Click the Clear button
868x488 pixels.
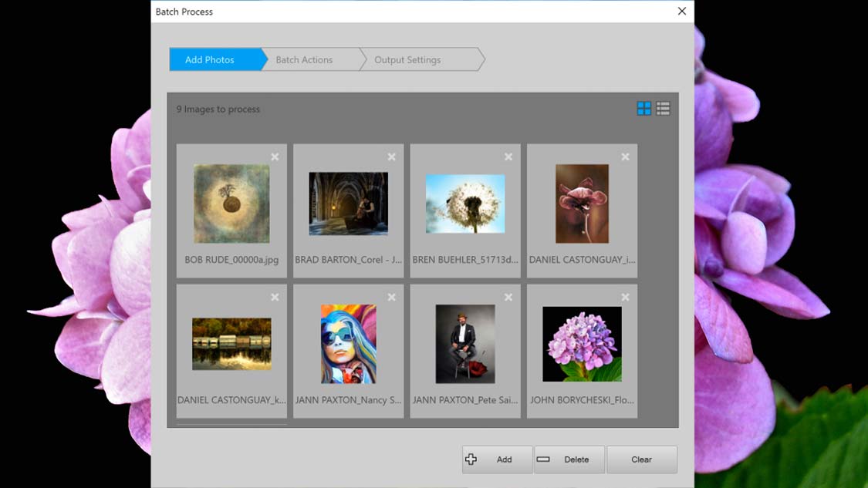click(642, 459)
